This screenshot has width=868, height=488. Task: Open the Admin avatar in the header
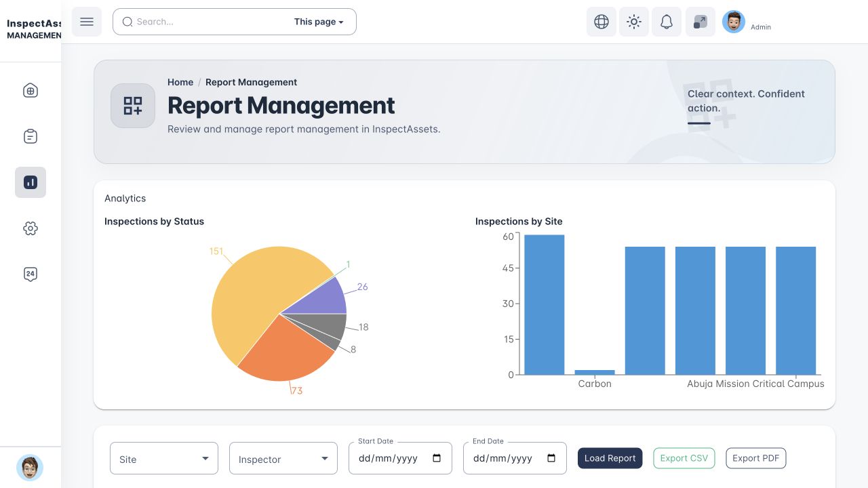[734, 22]
